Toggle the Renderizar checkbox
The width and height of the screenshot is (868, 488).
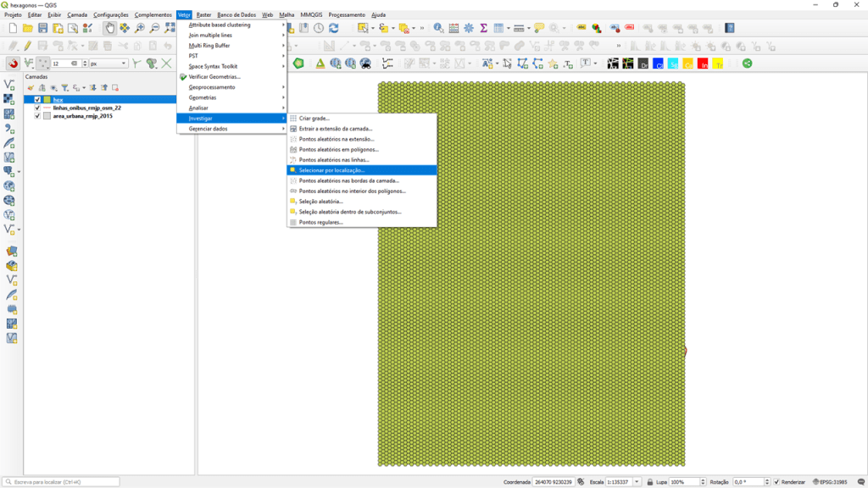point(776,482)
